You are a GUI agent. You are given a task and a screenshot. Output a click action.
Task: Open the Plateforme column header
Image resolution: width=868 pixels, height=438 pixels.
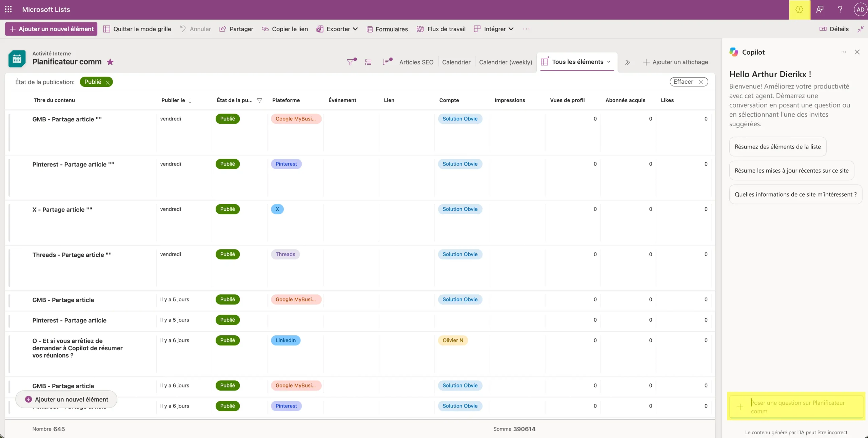point(286,100)
